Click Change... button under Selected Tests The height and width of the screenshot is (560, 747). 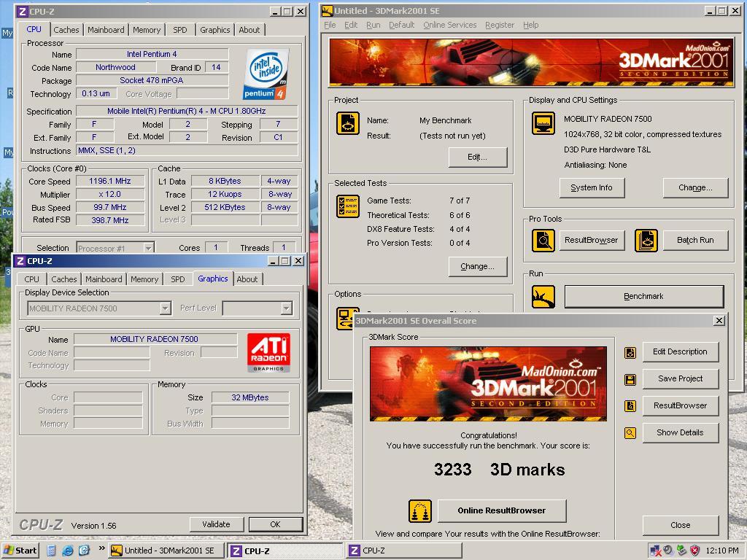click(477, 267)
